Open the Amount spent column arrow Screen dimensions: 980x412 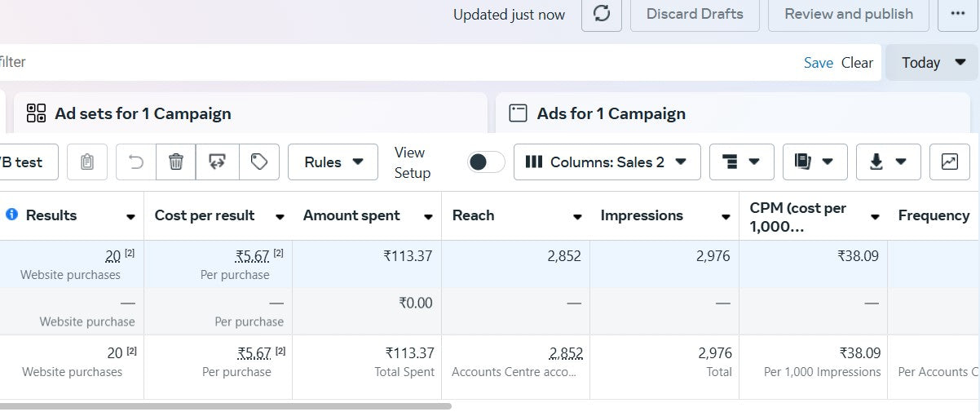pyautogui.click(x=428, y=217)
